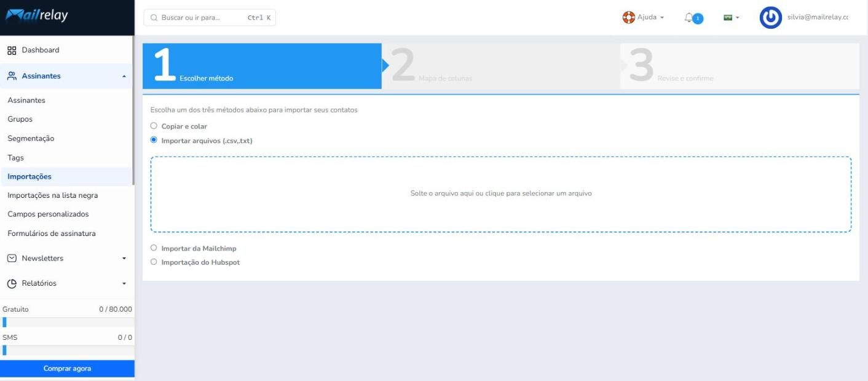Click the Relatórios pie chart icon
Image resolution: width=868 pixels, height=381 pixels.
pos(12,284)
